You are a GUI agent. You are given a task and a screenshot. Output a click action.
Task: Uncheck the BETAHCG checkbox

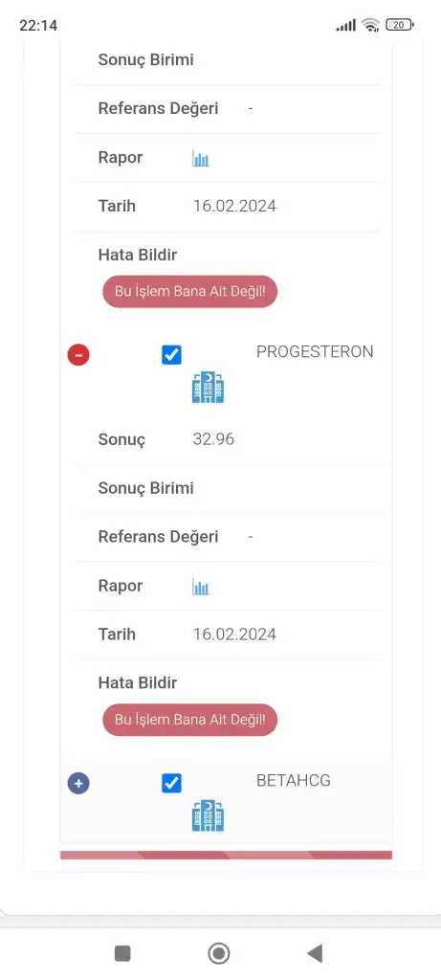172,783
